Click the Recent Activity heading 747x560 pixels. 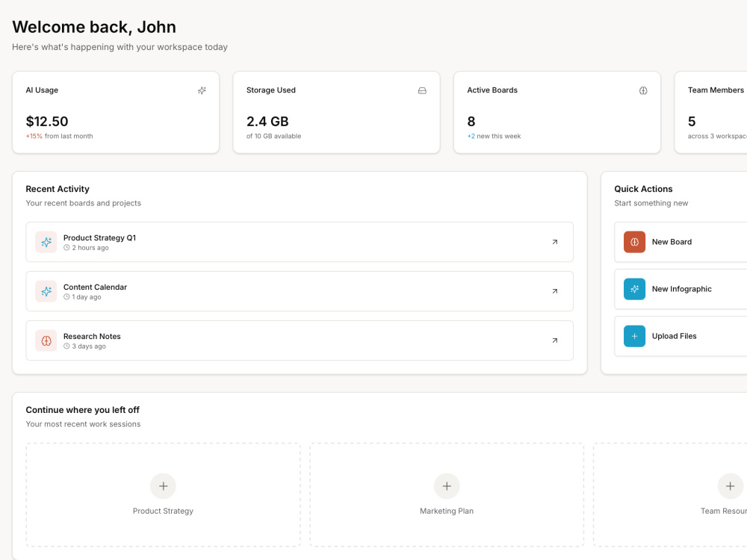[58, 189]
